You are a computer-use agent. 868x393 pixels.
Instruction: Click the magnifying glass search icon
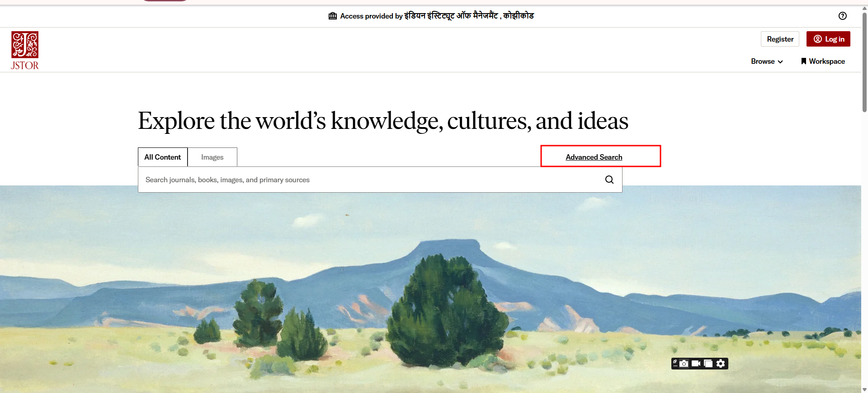click(609, 180)
